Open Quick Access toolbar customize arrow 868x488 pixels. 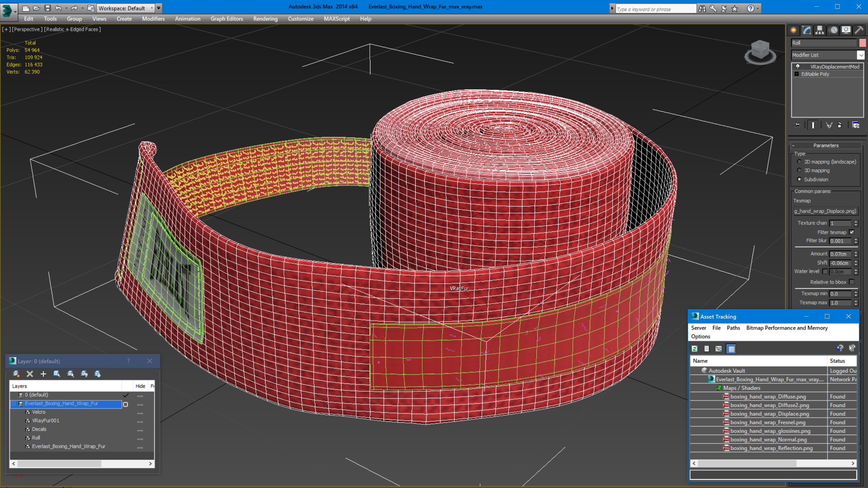158,8
